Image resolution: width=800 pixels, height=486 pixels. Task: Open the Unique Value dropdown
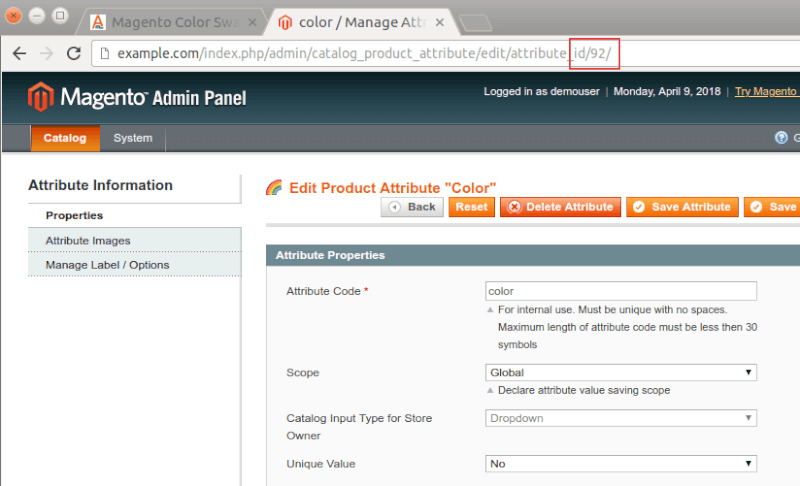click(x=621, y=464)
